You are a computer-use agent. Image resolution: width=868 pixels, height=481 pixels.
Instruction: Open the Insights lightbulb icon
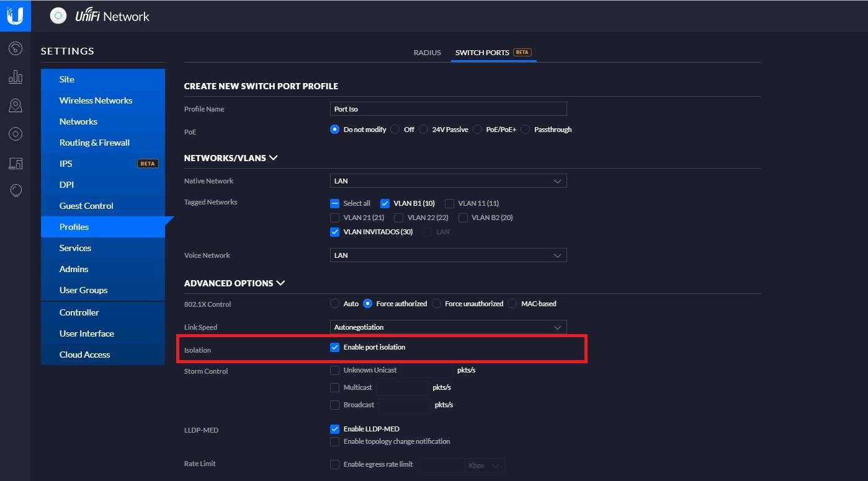pos(16,191)
